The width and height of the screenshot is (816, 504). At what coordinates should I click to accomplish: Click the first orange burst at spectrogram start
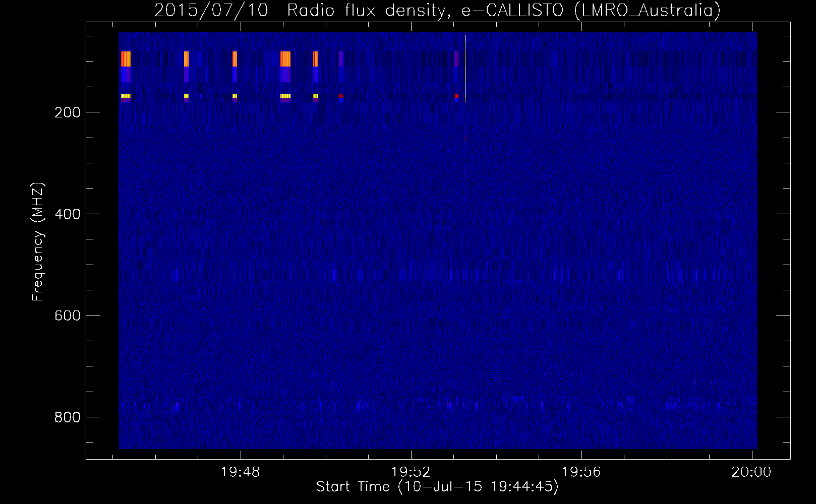coord(126,59)
